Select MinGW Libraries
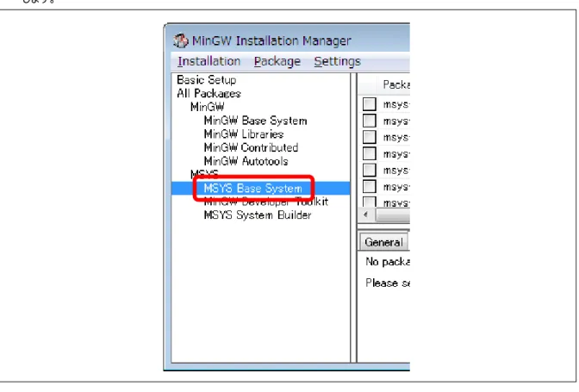This screenshot has height=392, width=579. coord(244,134)
